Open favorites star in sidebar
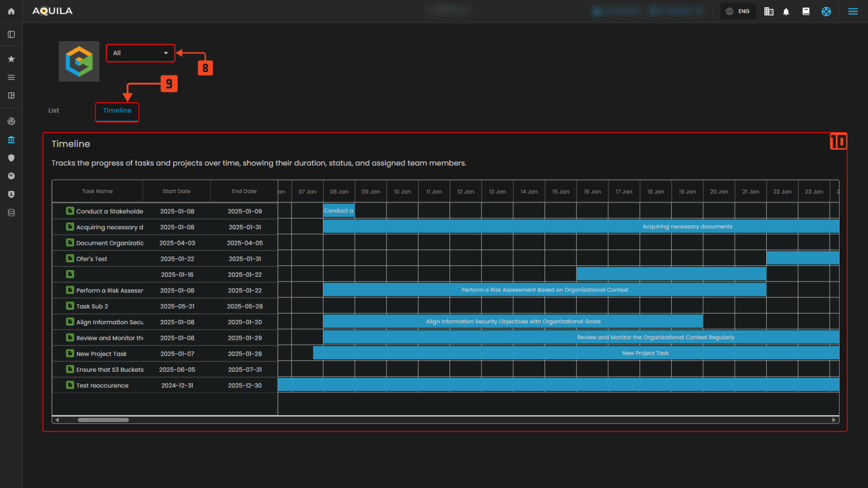Screen dimensions: 868x488 [x=11, y=59]
